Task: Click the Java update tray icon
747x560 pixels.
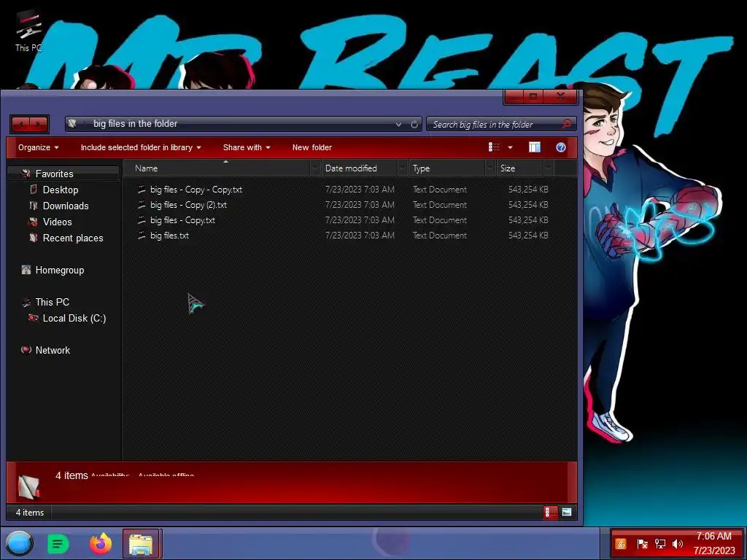Action: pos(621,544)
